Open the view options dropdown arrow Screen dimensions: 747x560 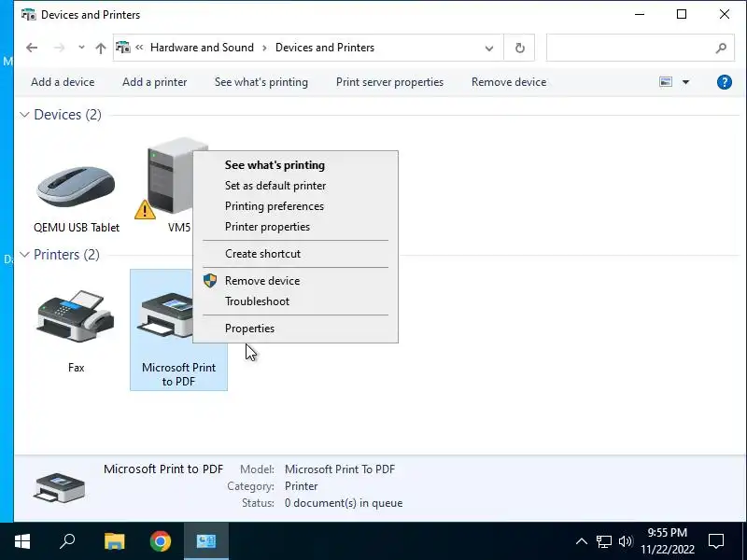point(685,82)
